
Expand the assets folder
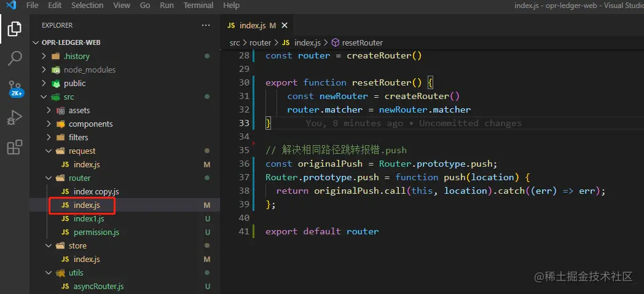click(49, 111)
